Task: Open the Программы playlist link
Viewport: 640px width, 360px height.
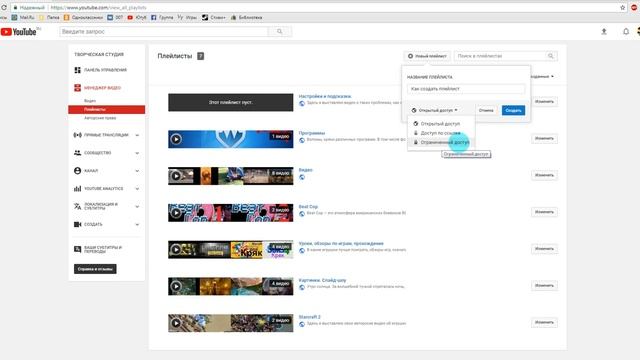Action: point(312,133)
